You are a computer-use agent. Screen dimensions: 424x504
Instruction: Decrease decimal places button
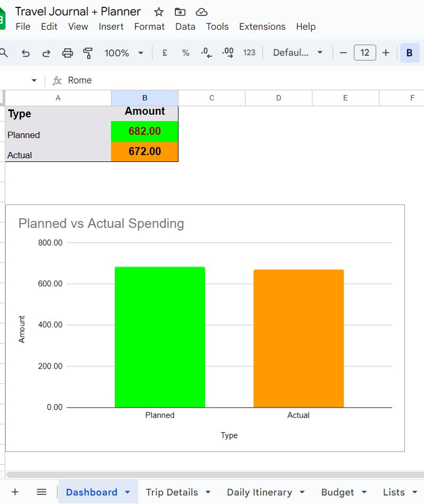point(206,53)
